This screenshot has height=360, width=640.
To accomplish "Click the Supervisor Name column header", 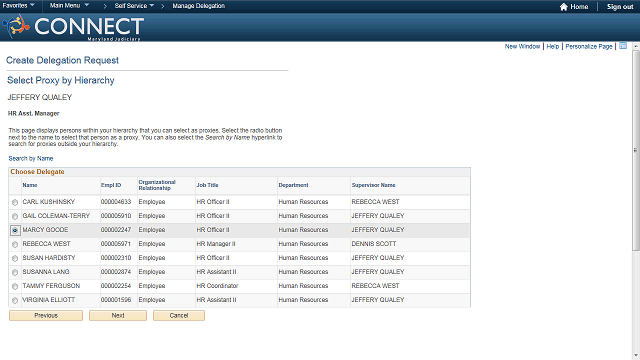I will [x=373, y=185].
